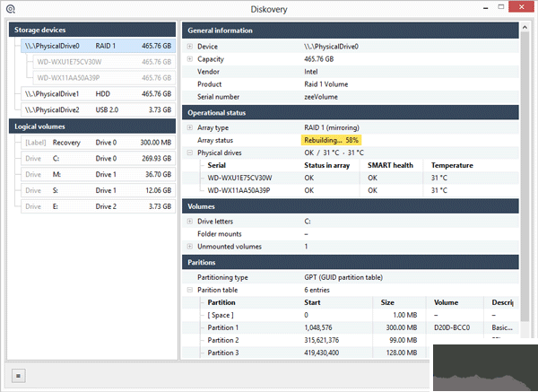This screenshot has width=538, height=392.
Task: Expand the Capacity row
Action: 189,59
